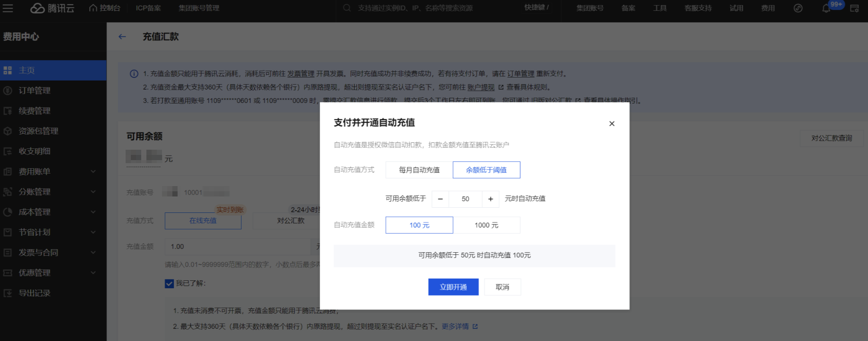Open the notification bell
868x341 pixels.
coord(826,8)
